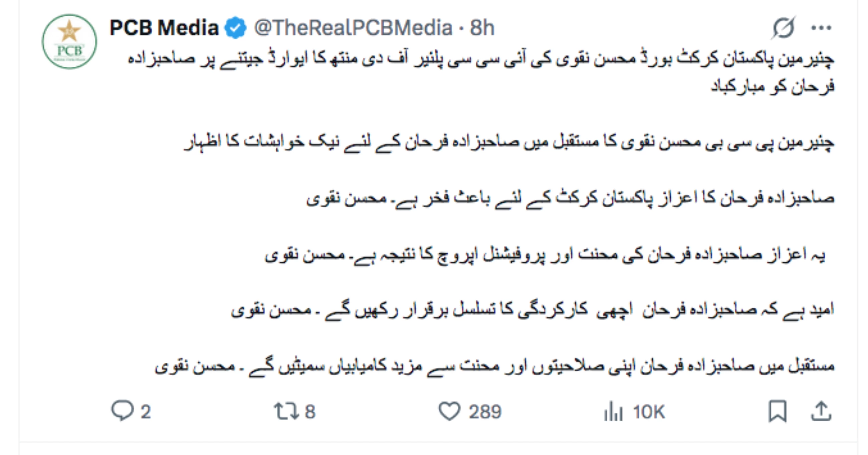The image size is (868, 455).
Task: Open the tweet via 8h timestamp
Action: [x=482, y=28]
